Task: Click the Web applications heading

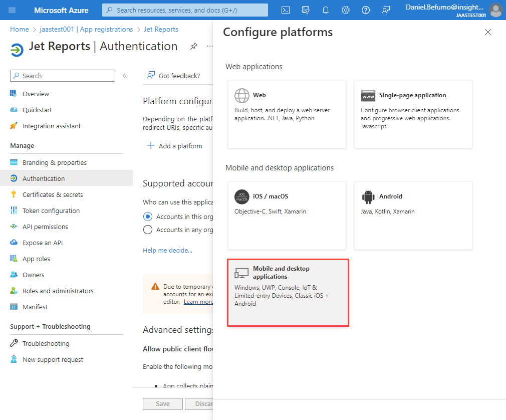Action: click(254, 67)
